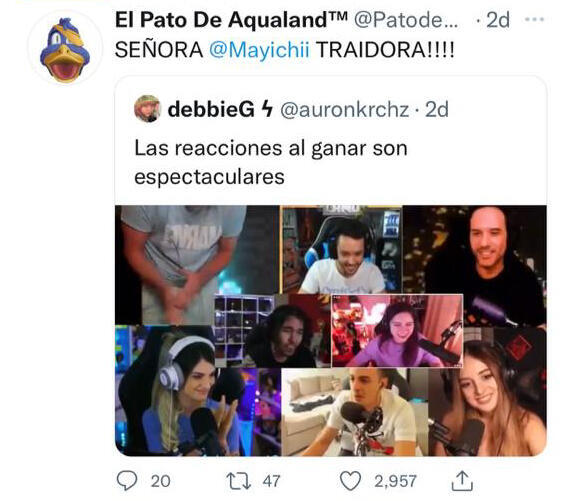The image size is (574, 501).
Task: Click the quoted tweet text about reacciones
Action: tap(271, 162)
